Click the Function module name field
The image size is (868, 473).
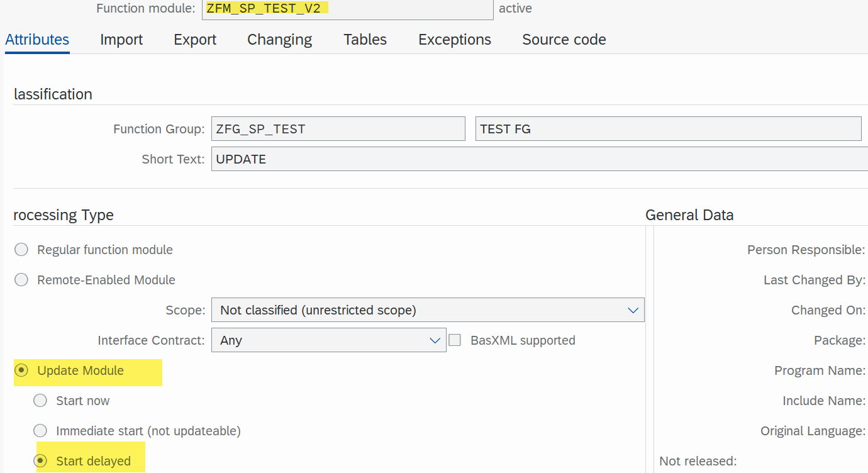click(346, 9)
